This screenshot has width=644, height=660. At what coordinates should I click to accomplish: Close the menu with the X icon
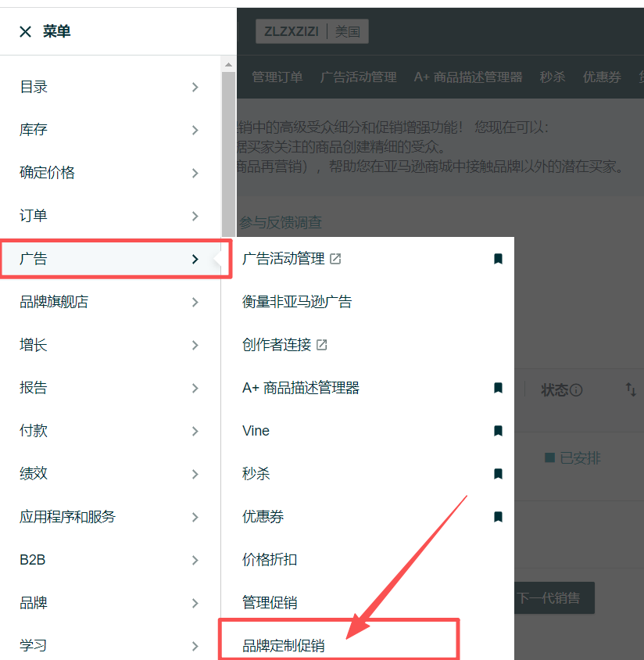(25, 31)
